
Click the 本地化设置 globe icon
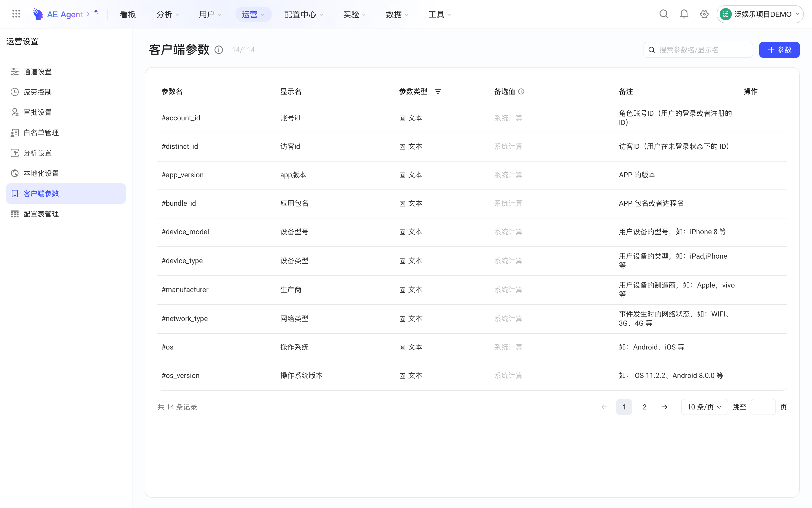pos(14,173)
